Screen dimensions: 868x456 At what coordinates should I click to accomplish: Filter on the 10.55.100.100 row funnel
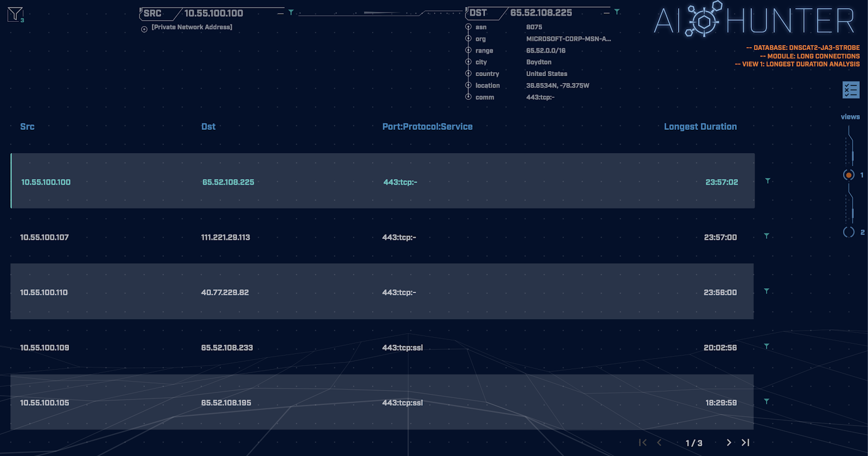pyautogui.click(x=768, y=181)
